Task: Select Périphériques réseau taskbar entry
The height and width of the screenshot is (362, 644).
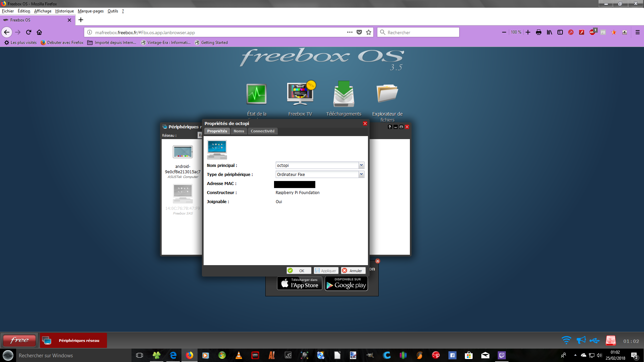Action: click(73, 340)
